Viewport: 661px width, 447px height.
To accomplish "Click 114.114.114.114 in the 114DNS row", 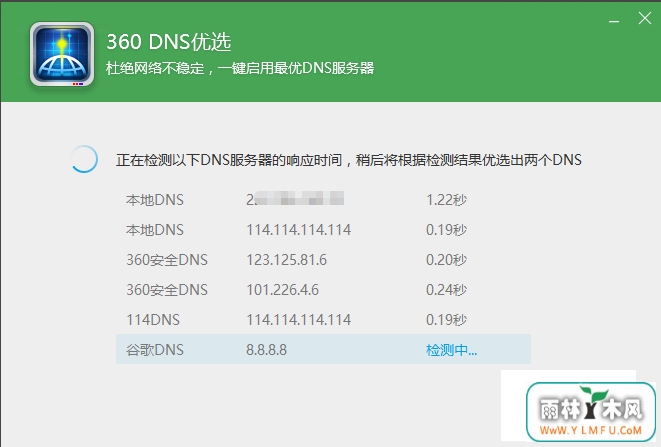I will tap(298, 320).
